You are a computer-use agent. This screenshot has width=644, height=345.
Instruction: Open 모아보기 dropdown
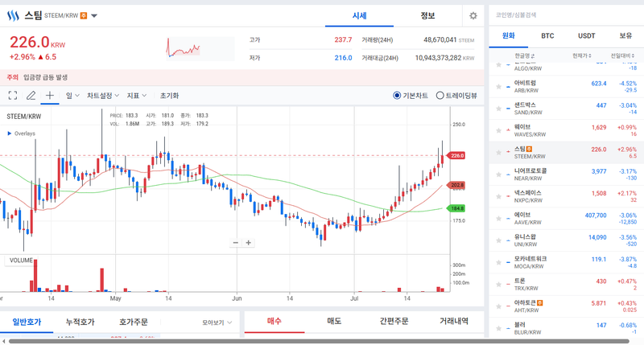pos(217,322)
